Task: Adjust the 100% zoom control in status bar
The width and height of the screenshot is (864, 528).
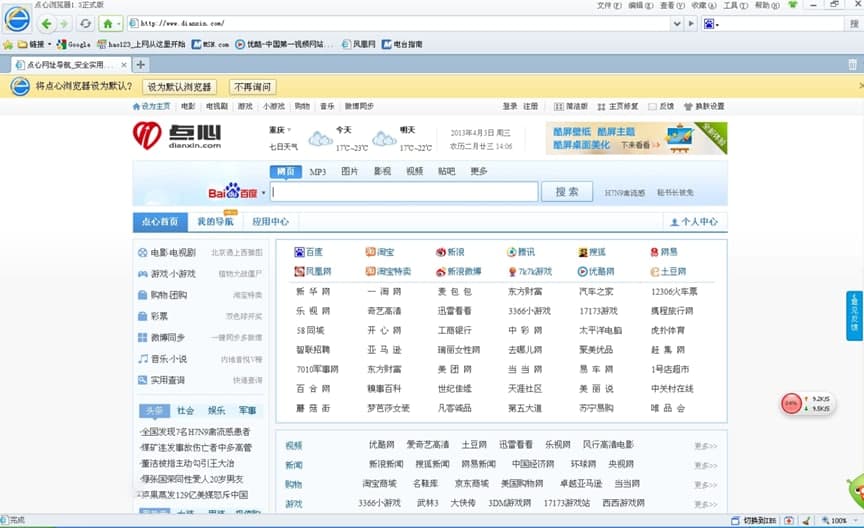Action: 838,520
